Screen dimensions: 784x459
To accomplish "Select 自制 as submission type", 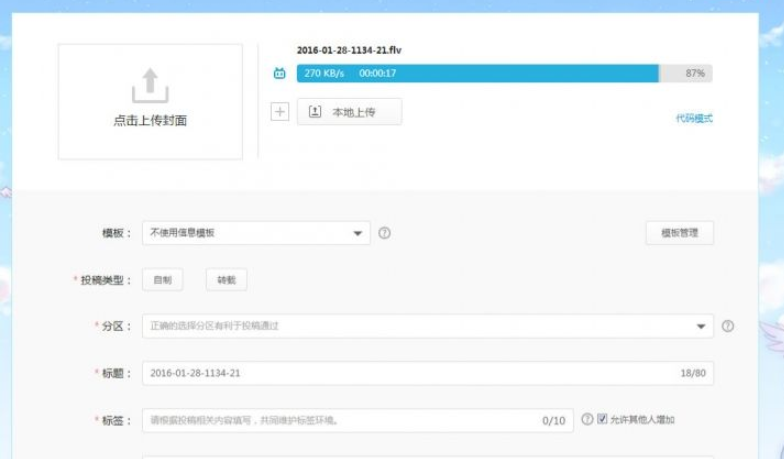I will pos(162,280).
